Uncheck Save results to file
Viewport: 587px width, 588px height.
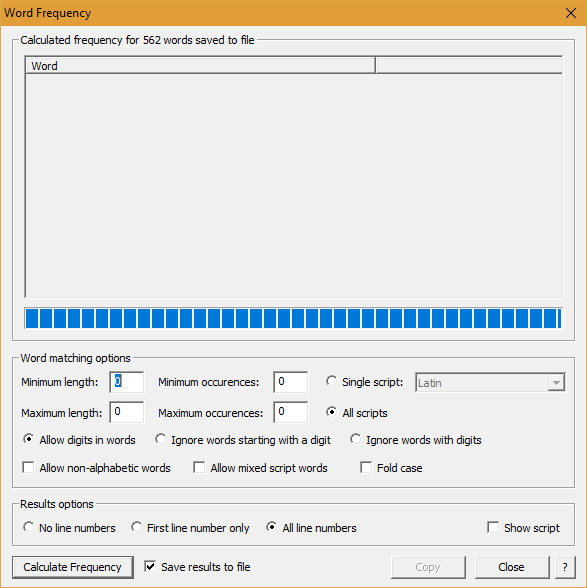pos(150,567)
